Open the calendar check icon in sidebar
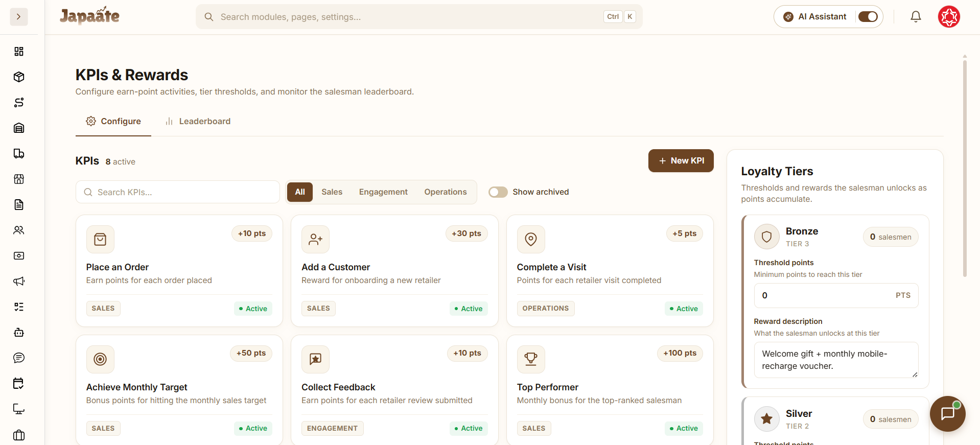The height and width of the screenshot is (445, 980). (x=19, y=383)
